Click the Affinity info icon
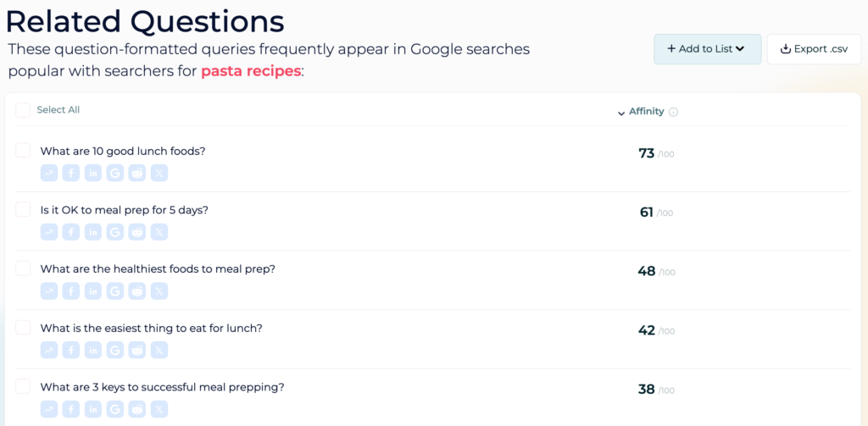 tap(673, 112)
